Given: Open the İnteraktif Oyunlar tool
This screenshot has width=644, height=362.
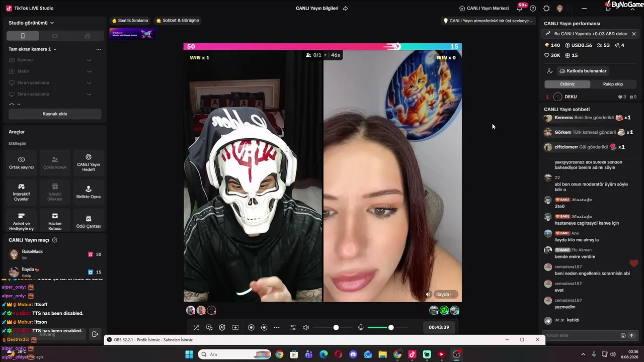Looking at the screenshot, I should point(21,192).
